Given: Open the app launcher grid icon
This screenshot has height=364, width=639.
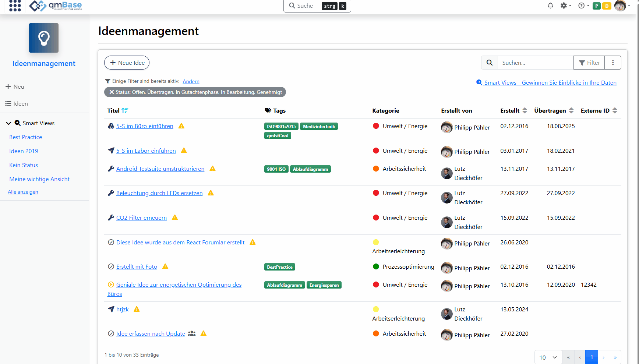Looking at the screenshot, I should pos(15,6).
